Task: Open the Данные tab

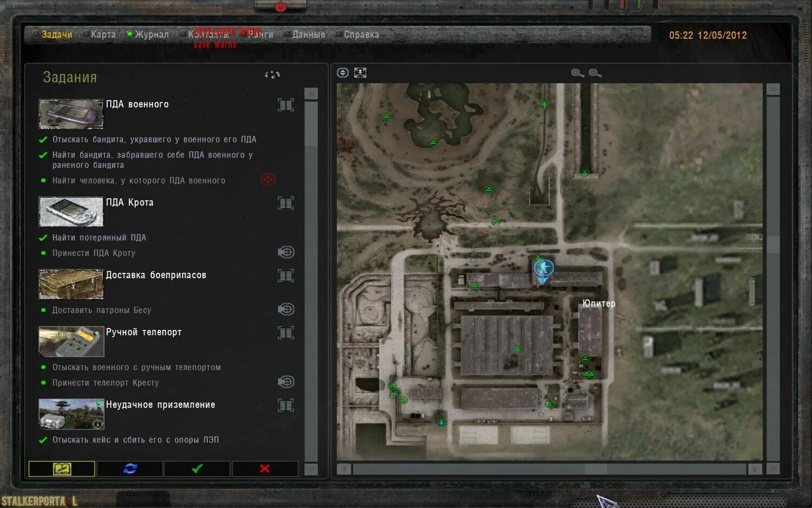Action: click(x=309, y=35)
